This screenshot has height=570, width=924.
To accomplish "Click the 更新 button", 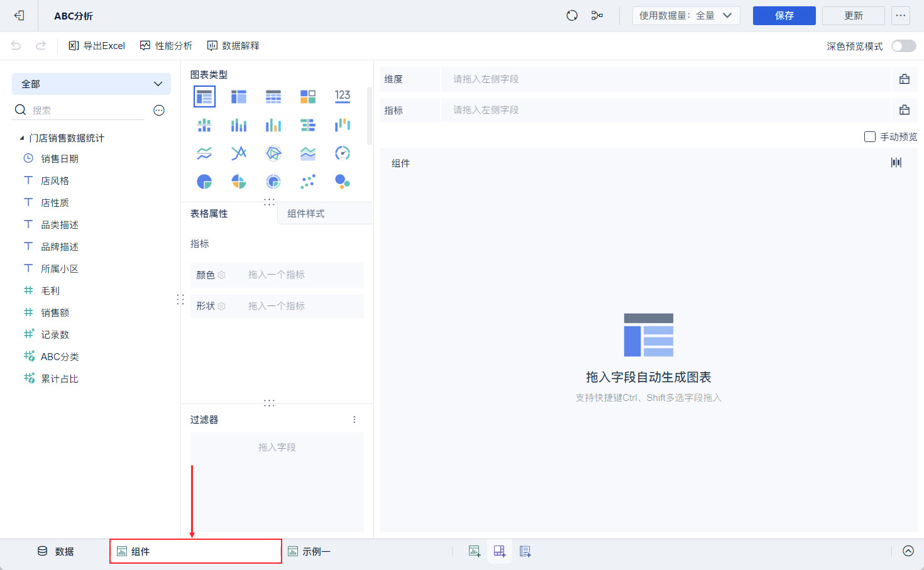I will click(854, 16).
